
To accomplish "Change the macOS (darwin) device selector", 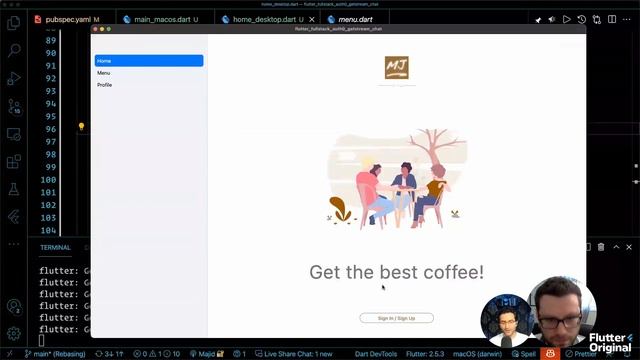I will [477, 354].
